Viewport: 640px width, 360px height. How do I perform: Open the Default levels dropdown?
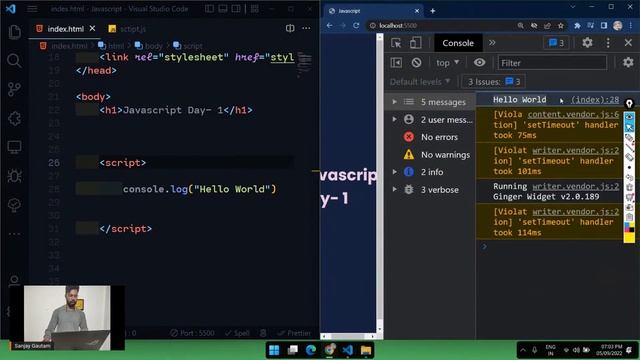[x=420, y=82]
